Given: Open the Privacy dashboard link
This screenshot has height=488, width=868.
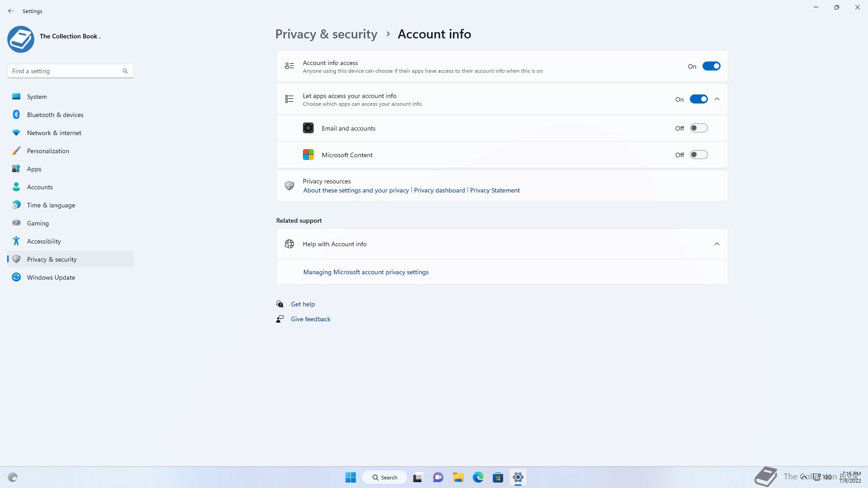Looking at the screenshot, I should pyautogui.click(x=439, y=190).
